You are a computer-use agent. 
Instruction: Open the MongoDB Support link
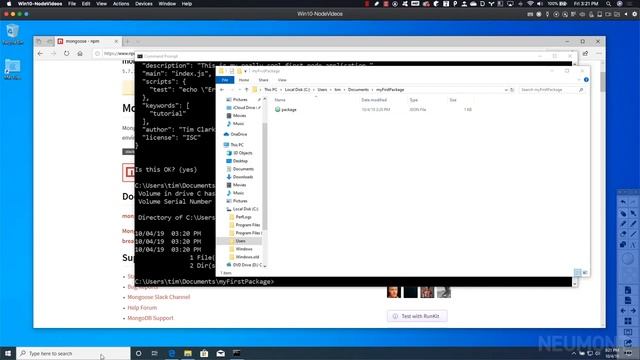150,318
